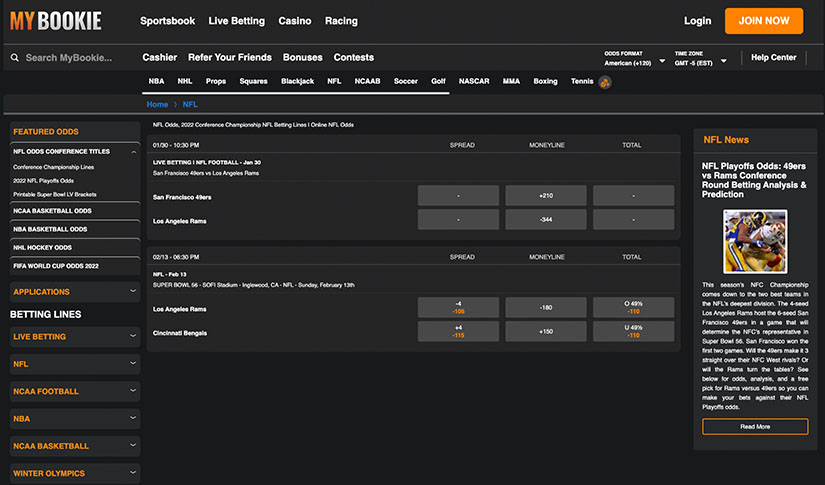Select Rams moneyline -344
The width and height of the screenshot is (825, 485).
point(546,219)
